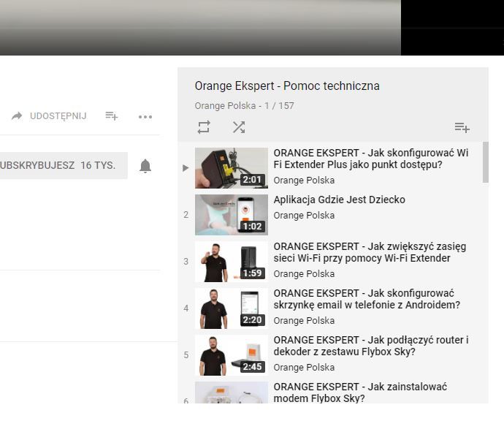Toggle shuffle playlist icon
The height and width of the screenshot is (421, 504).
coord(239,127)
